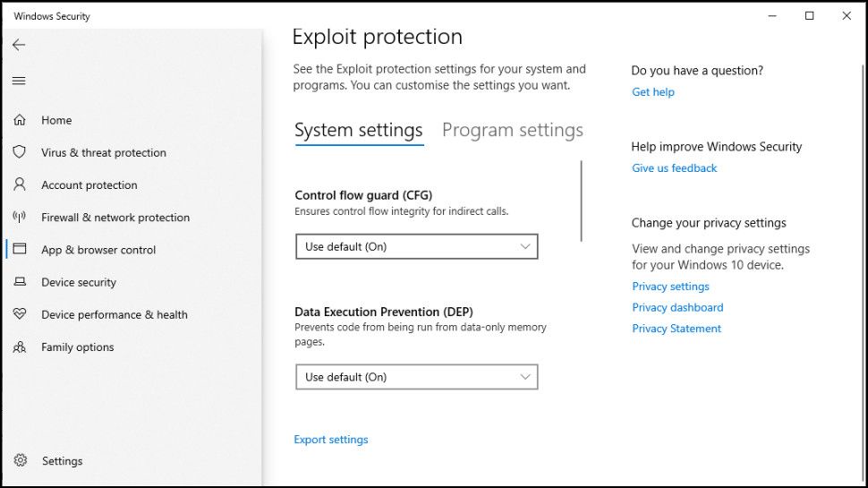The height and width of the screenshot is (488, 868).
Task: Click the Device performance & health heart icon
Action: [x=20, y=314]
